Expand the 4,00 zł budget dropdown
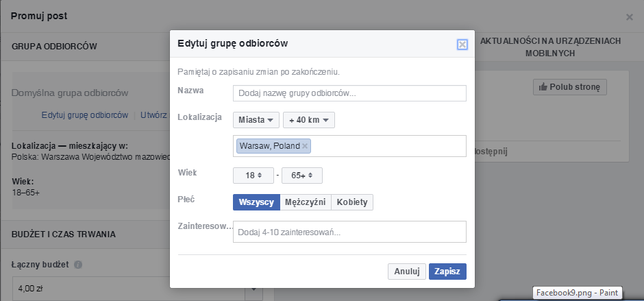Image resolution: width=644 pixels, height=301 pixels. coord(252,289)
